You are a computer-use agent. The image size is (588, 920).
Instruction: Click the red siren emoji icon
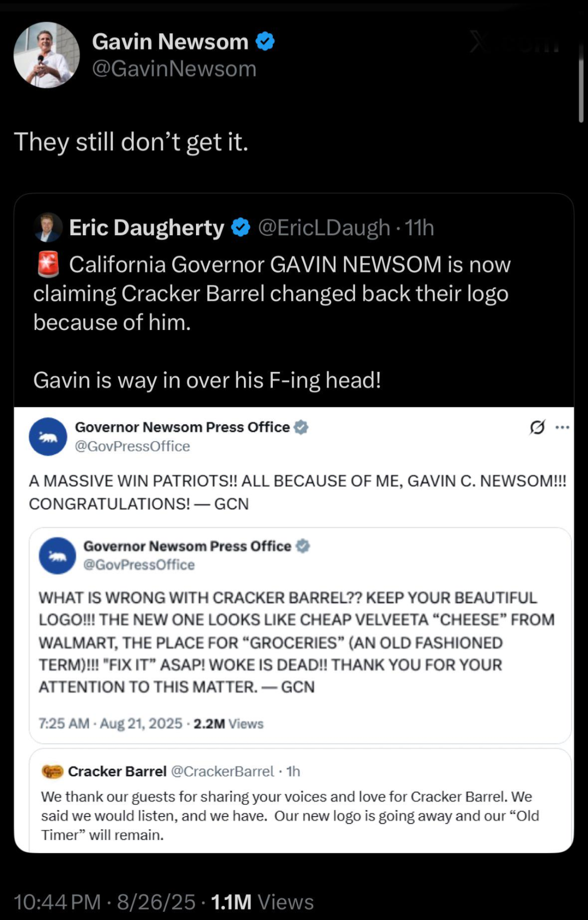coord(48,265)
